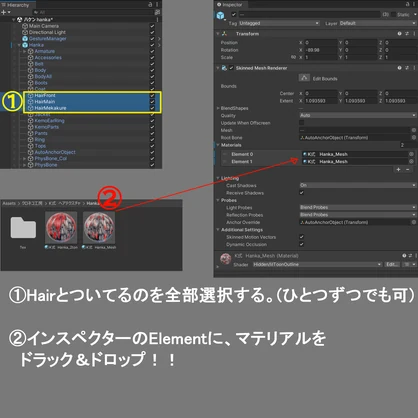
Task: Collapse the Materials foldout
Action: [x=218, y=145]
